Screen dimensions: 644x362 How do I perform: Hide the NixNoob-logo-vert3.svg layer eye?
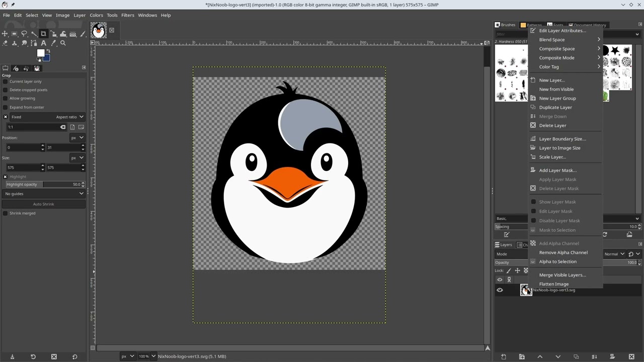click(500, 290)
